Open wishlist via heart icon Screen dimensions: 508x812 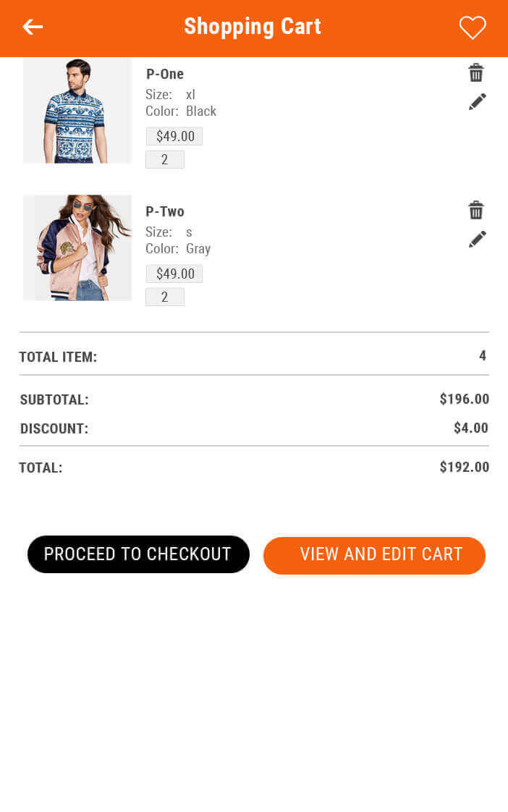473,28
